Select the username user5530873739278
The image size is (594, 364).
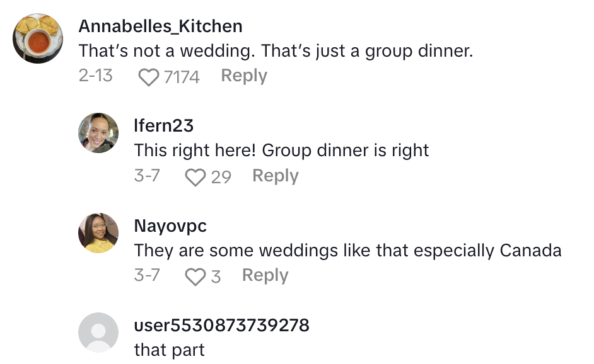(x=222, y=325)
